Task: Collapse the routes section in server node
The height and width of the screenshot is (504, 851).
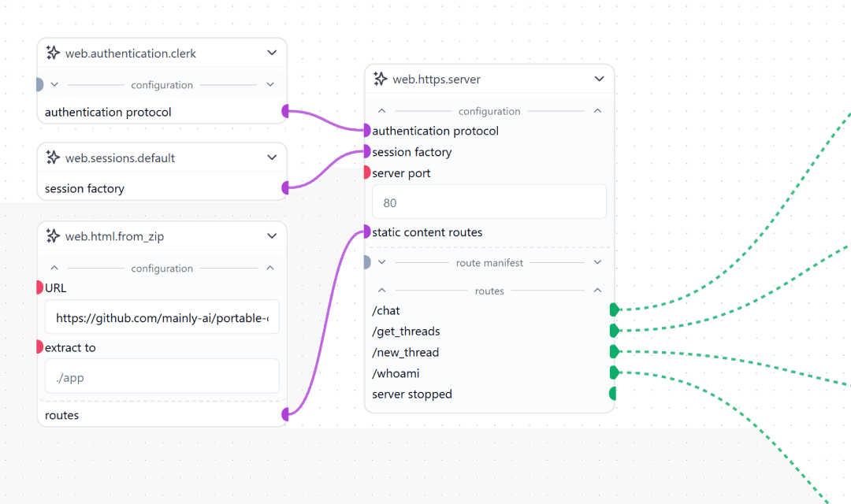Action: 597,291
